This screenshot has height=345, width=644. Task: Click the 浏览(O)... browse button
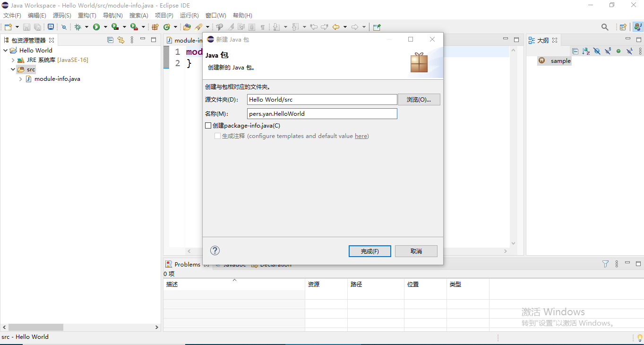click(419, 99)
